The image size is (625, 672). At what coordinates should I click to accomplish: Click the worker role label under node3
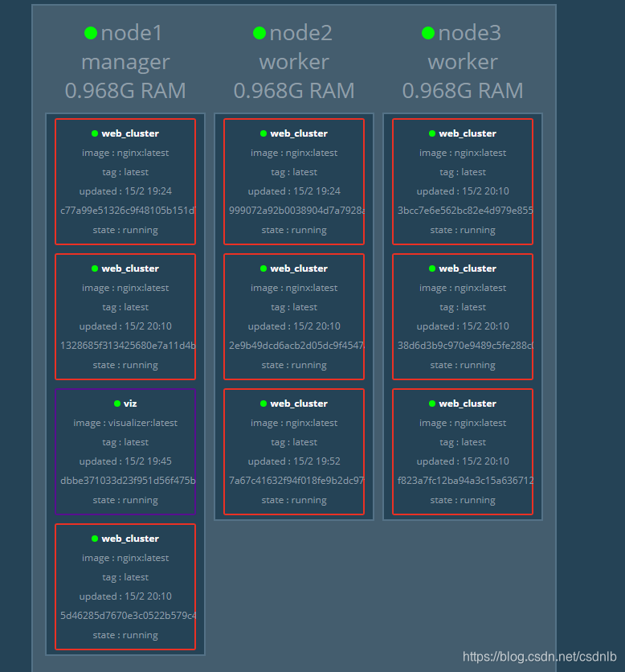click(x=463, y=62)
